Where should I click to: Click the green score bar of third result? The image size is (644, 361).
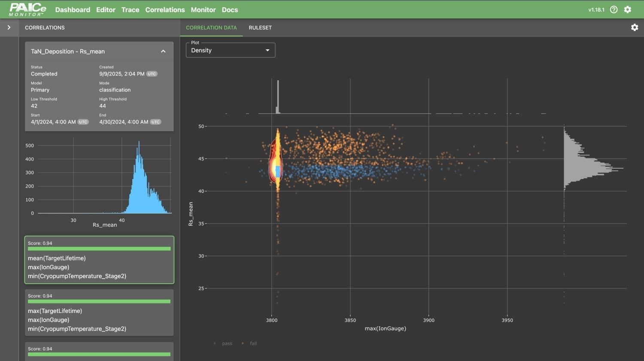pyautogui.click(x=99, y=354)
